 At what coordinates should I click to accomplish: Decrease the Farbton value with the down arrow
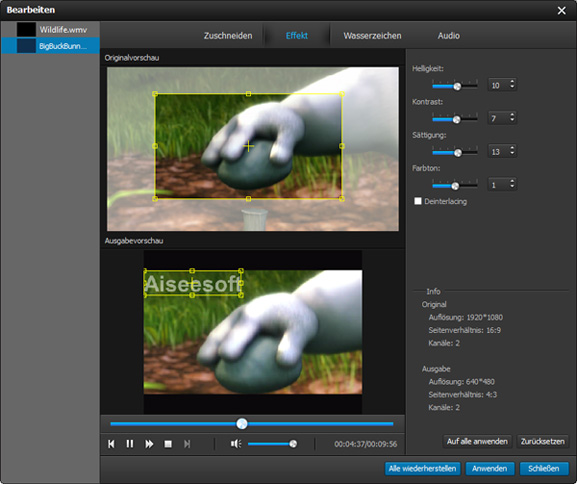(512, 187)
